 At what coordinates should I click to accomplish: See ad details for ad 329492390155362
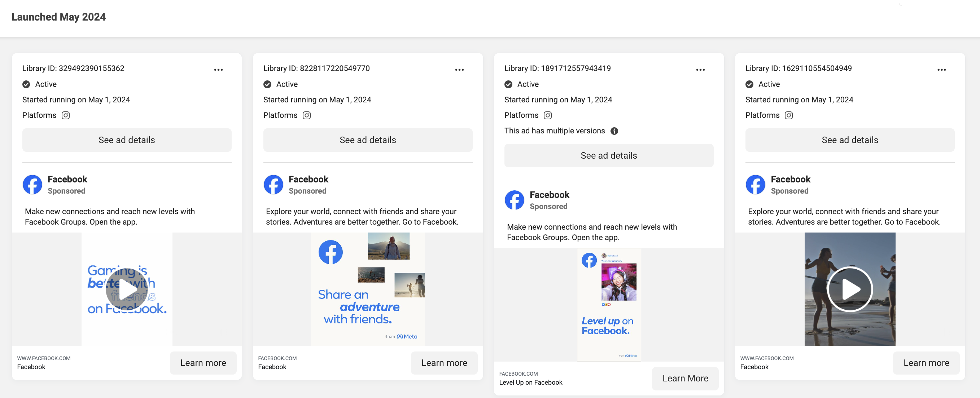pyautogui.click(x=127, y=140)
